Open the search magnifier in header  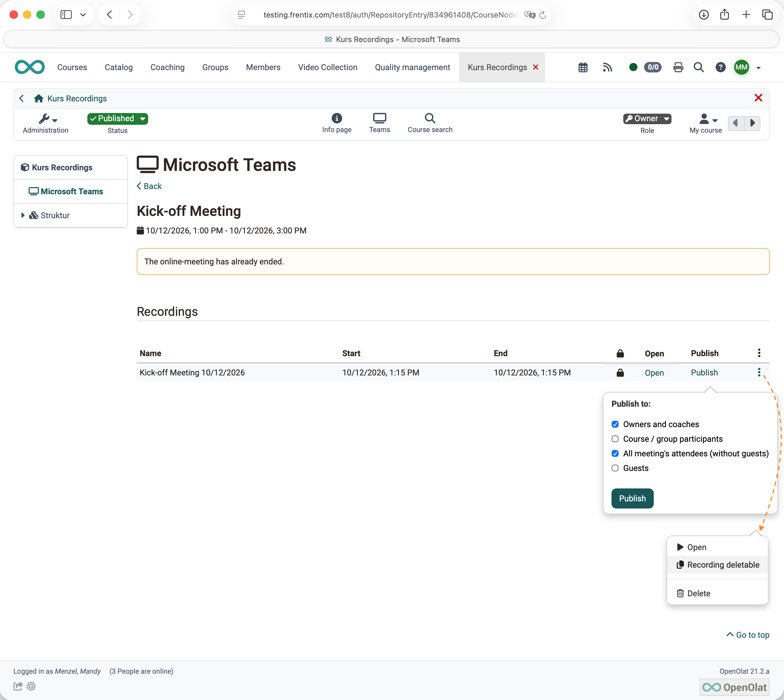(699, 67)
